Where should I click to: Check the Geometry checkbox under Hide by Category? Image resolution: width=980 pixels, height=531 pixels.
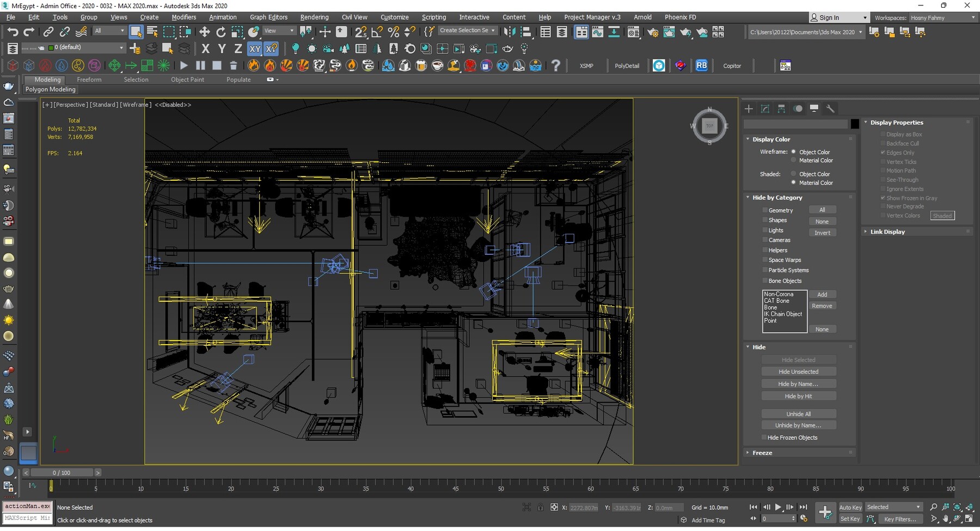click(x=765, y=210)
